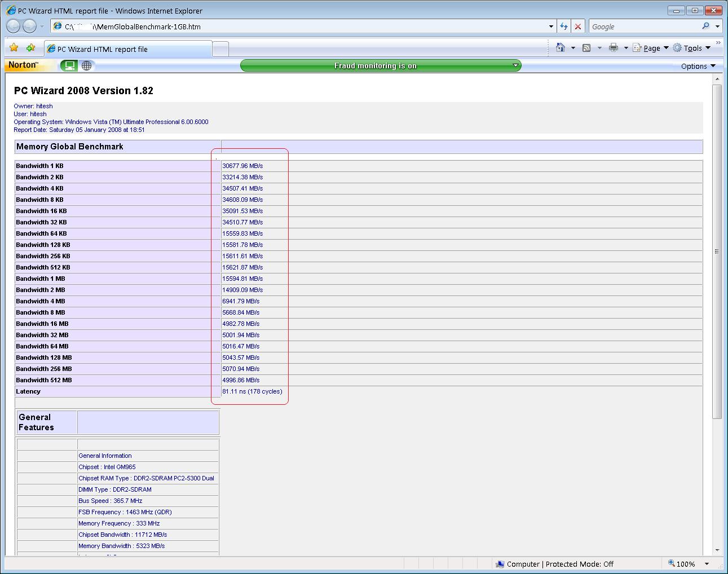Click the Chipset Bandwidth : 11712 MB/s row

pos(123,535)
